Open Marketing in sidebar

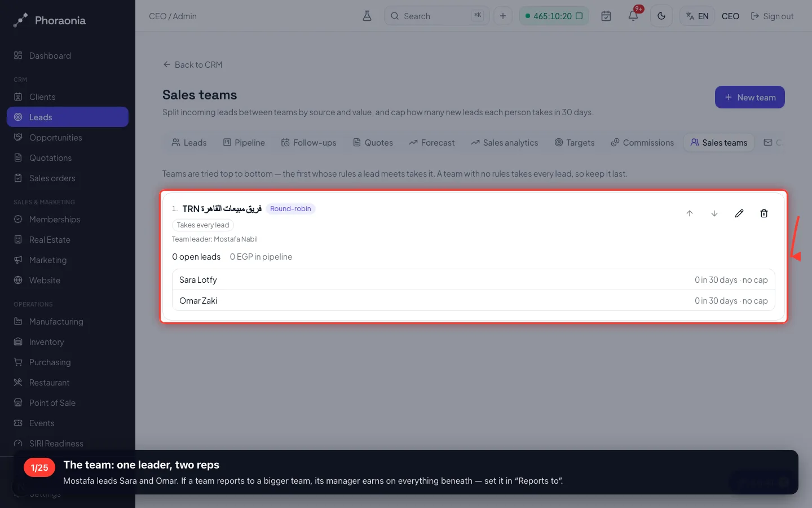point(68,260)
